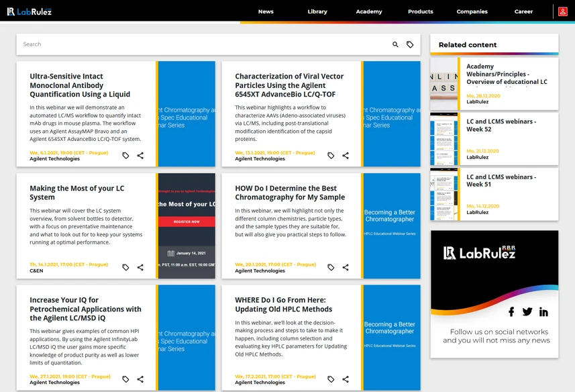Image resolution: width=575 pixels, height=392 pixels.
Task: Open the Academy section from the top menu
Action: [368, 11]
